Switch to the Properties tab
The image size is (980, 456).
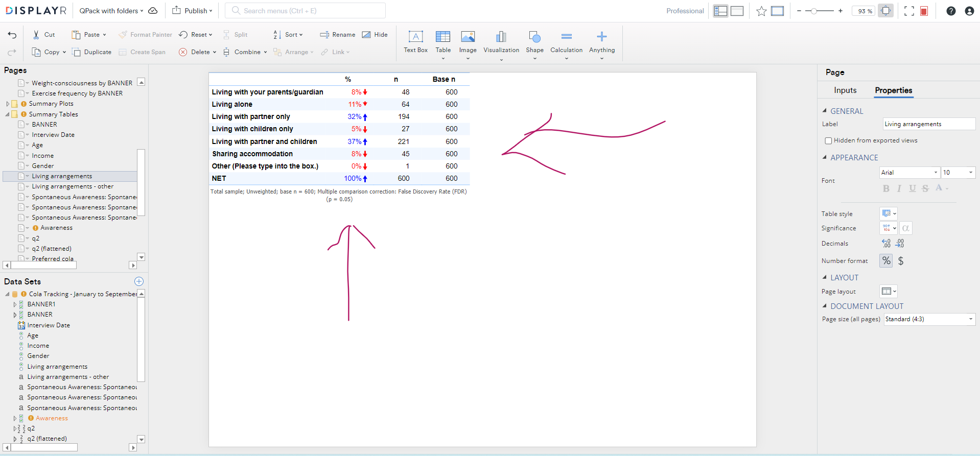[x=893, y=90]
